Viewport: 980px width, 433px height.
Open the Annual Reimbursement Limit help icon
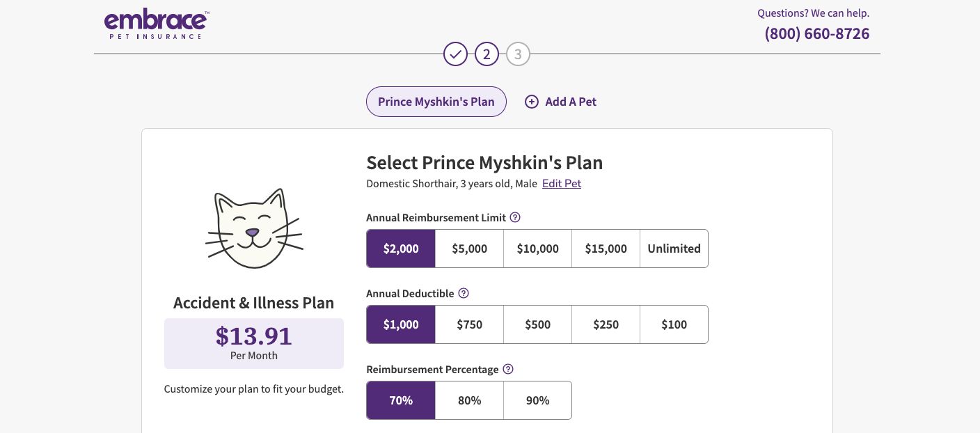coord(515,217)
